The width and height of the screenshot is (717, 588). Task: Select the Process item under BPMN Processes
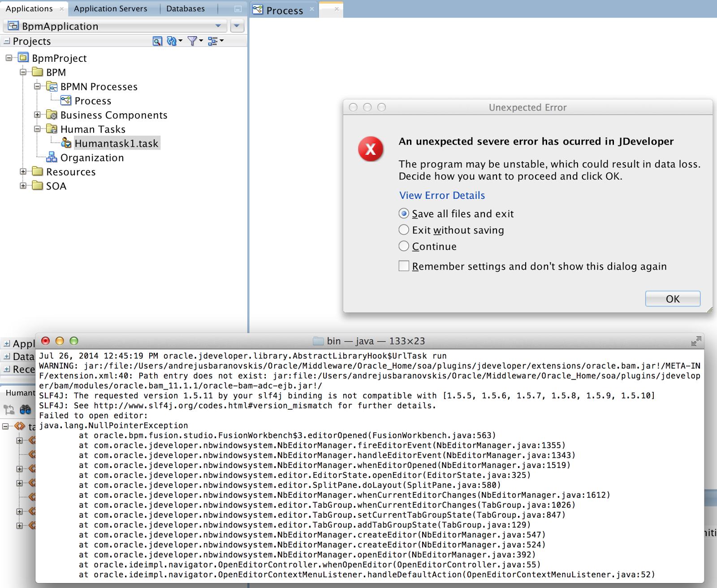tap(93, 101)
